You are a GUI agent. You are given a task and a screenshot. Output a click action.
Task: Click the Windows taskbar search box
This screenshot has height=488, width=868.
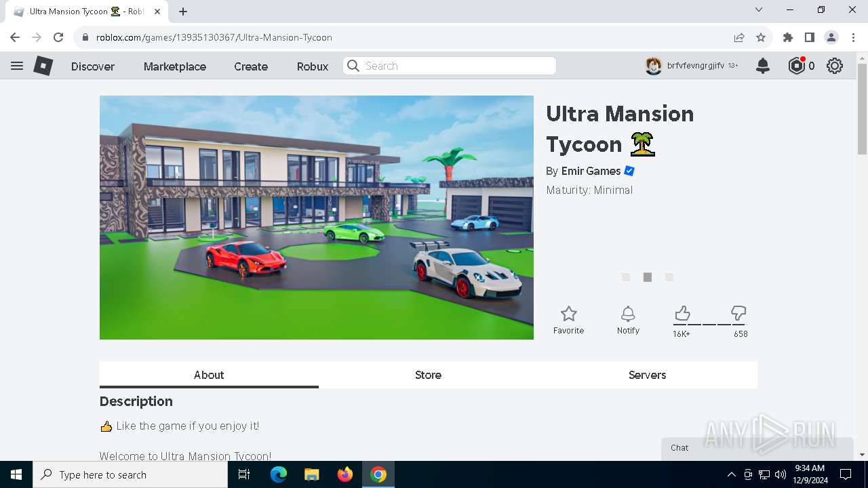(130, 474)
